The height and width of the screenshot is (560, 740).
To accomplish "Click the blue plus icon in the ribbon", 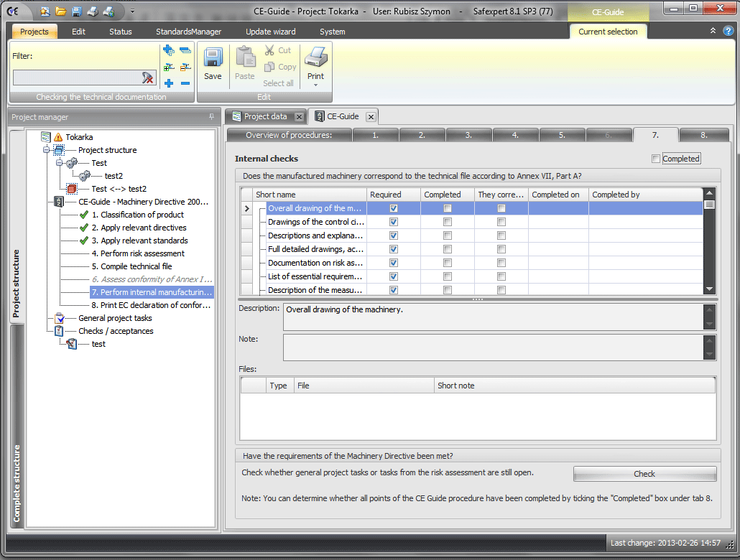I will tap(169, 83).
